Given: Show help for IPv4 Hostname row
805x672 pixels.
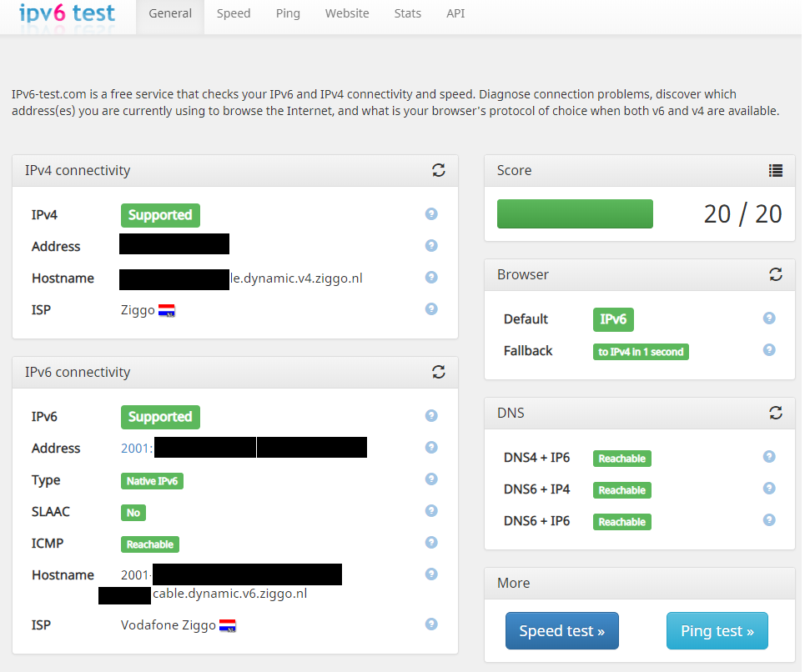Looking at the screenshot, I should pyautogui.click(x=431, y=278).
